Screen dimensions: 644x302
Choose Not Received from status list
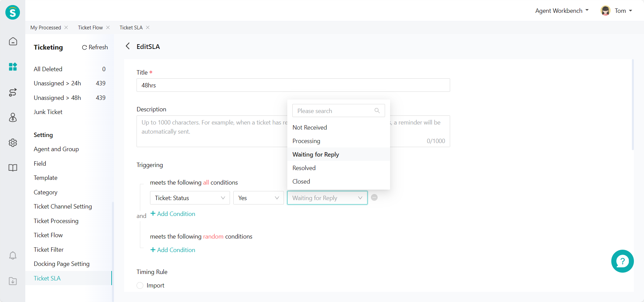point(339,127)
